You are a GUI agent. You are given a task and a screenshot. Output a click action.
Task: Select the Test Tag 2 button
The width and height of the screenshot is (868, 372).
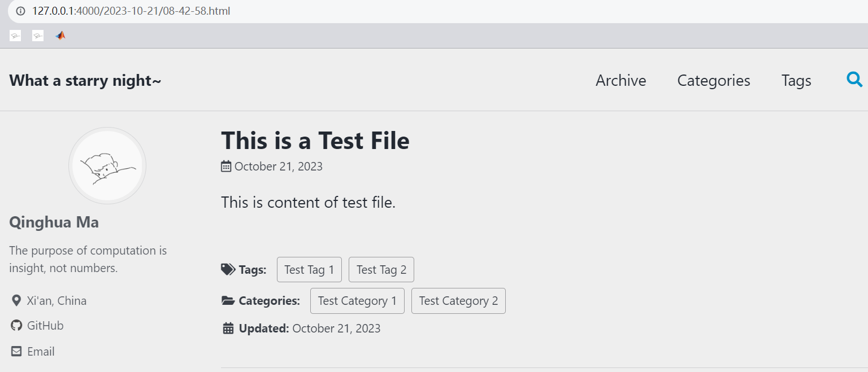point(381,270)
